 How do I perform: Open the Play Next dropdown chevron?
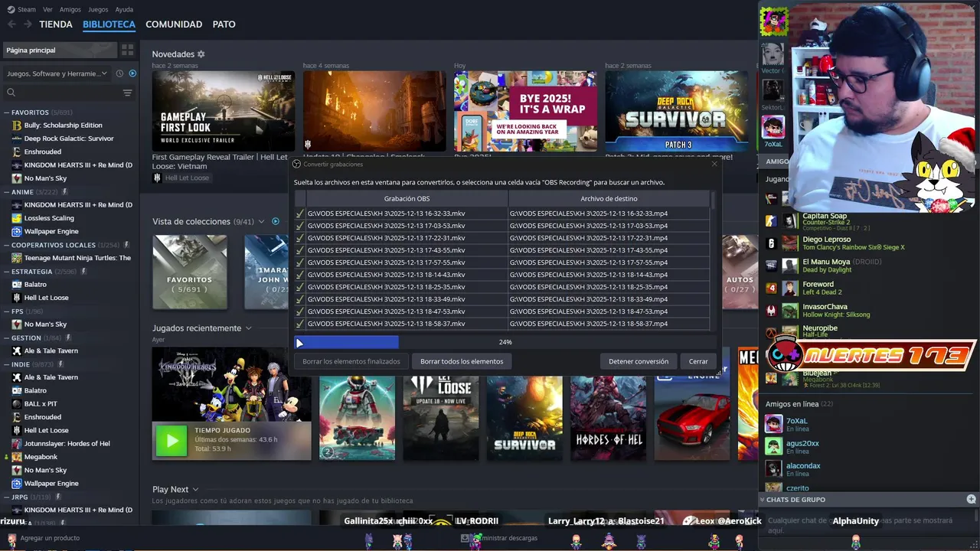195,490
